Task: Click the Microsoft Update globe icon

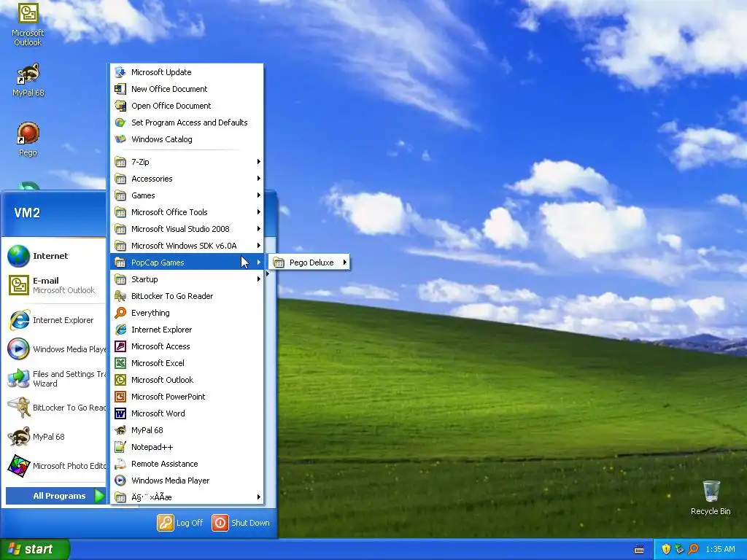Action: (120, 72)
